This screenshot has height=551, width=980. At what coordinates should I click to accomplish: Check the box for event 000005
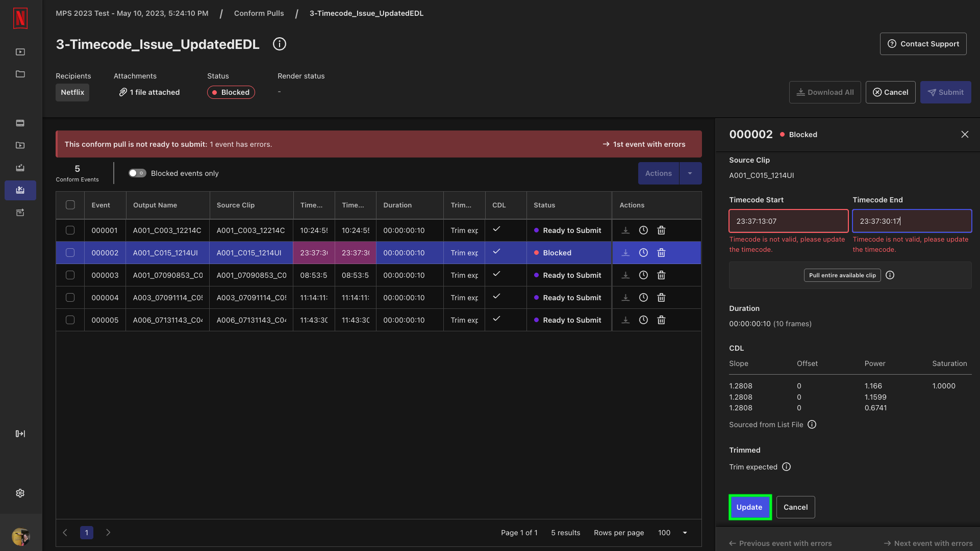tap(70, 320)
